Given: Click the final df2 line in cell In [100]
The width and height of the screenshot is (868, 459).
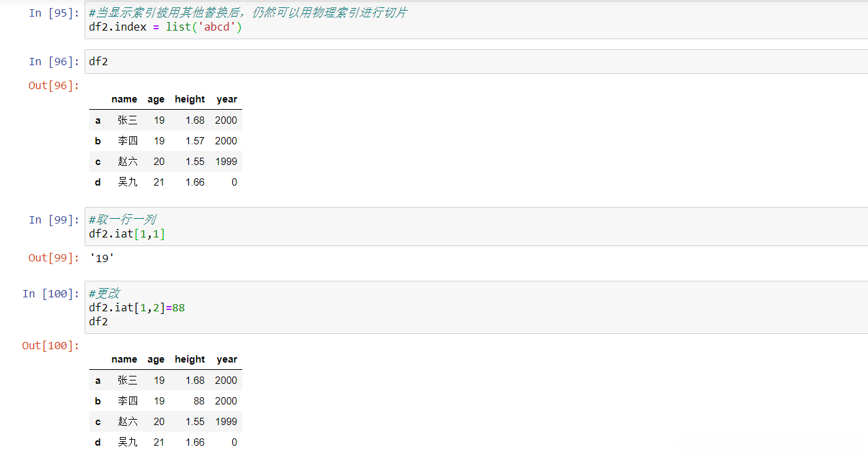Looking at the screenshot, I should [x=99, y=322].
